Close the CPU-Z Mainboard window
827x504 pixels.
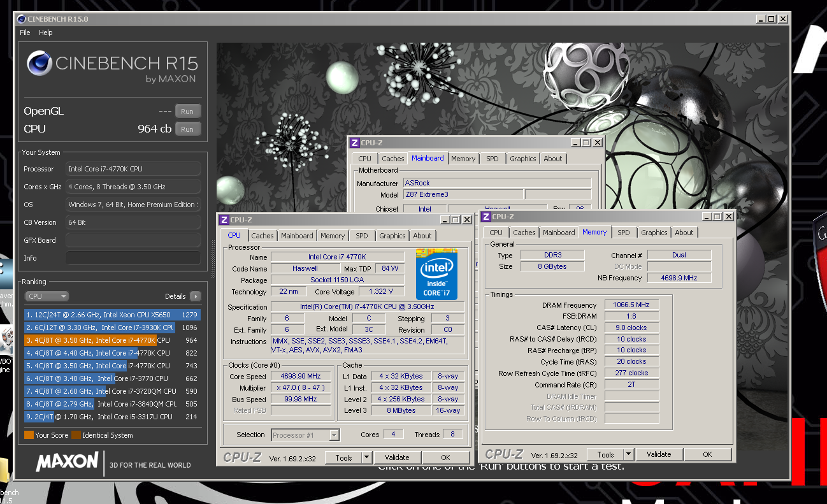[597, 143]
